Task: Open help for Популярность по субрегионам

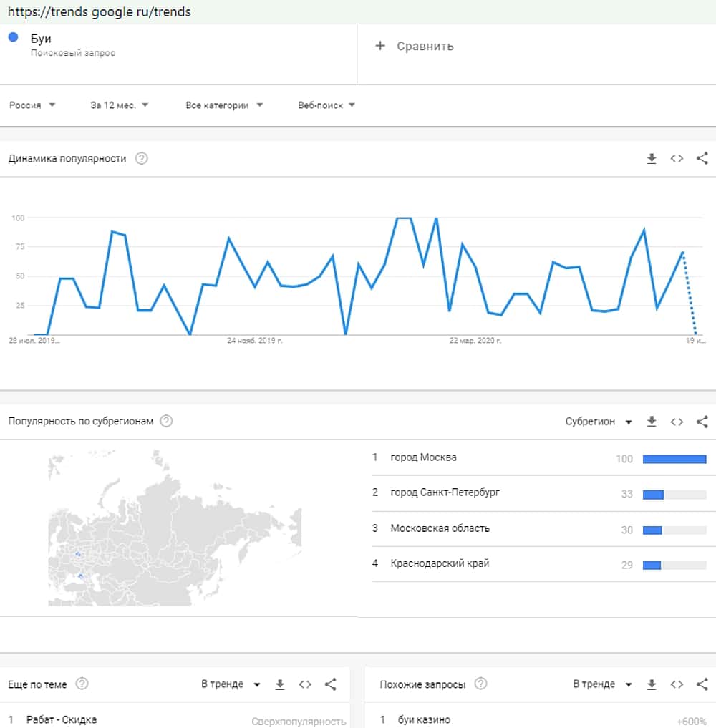Action: pos(166,421)
